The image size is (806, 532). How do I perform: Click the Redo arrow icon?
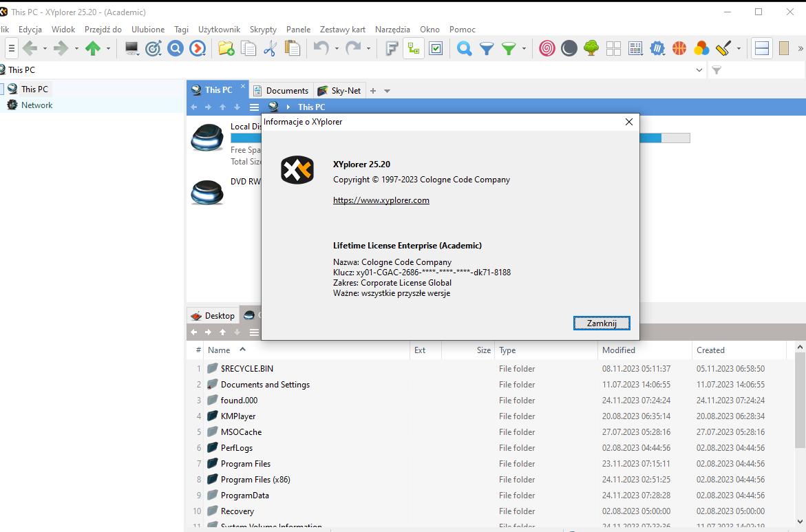[353, 49]
